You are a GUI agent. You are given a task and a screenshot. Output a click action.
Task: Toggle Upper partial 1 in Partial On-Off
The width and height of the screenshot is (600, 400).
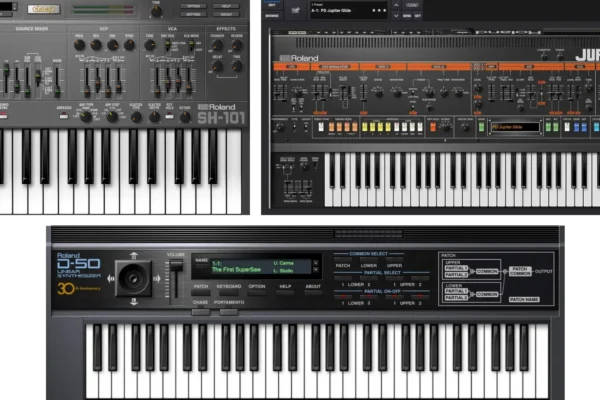coord(394,297)
